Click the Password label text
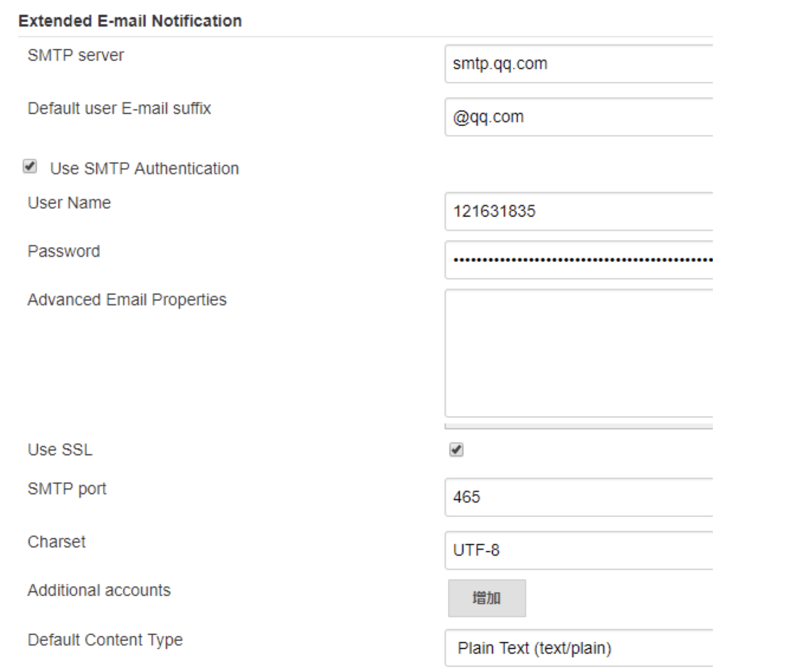The width and height of the screenshot is (794, 672). [64, 251]
